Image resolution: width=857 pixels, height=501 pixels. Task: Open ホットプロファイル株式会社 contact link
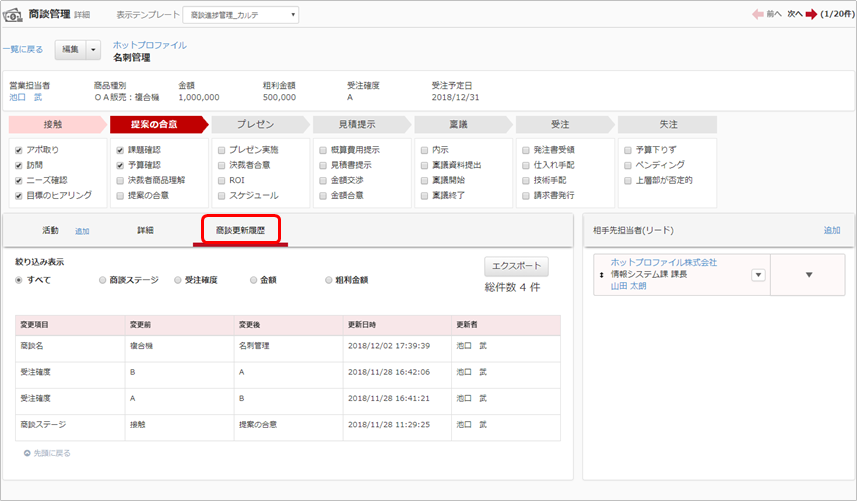pyautogui.click(x=664, y=262)
